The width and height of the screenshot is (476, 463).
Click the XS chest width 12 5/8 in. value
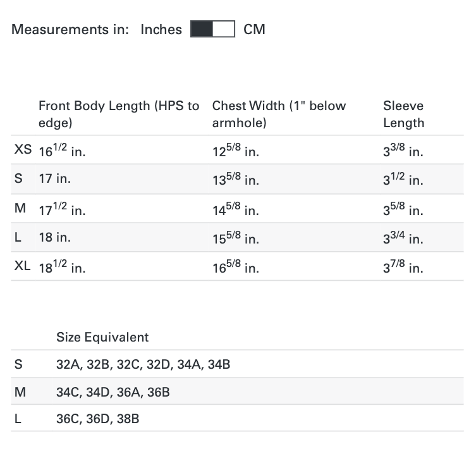point(235,151)
